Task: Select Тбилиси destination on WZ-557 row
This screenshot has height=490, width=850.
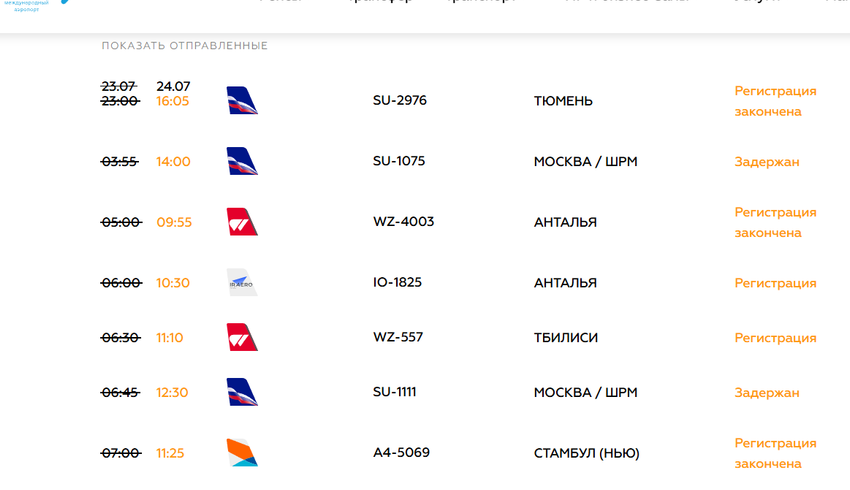Action: [566, 338]
